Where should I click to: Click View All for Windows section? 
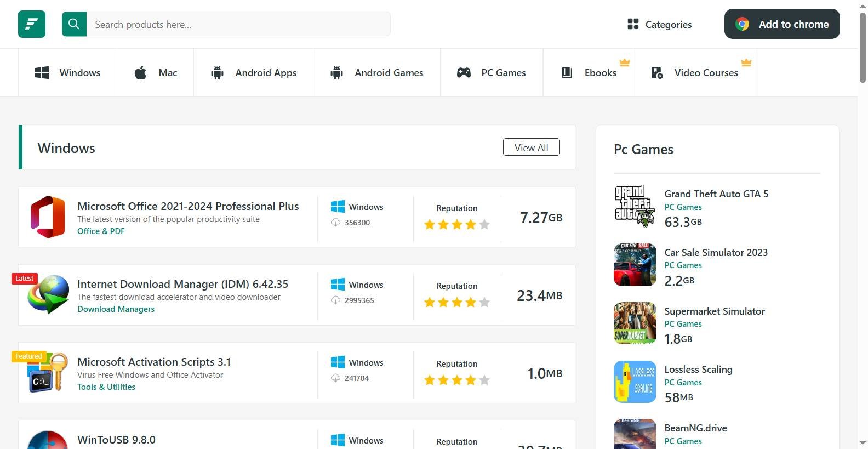click(x=531, y=147)
